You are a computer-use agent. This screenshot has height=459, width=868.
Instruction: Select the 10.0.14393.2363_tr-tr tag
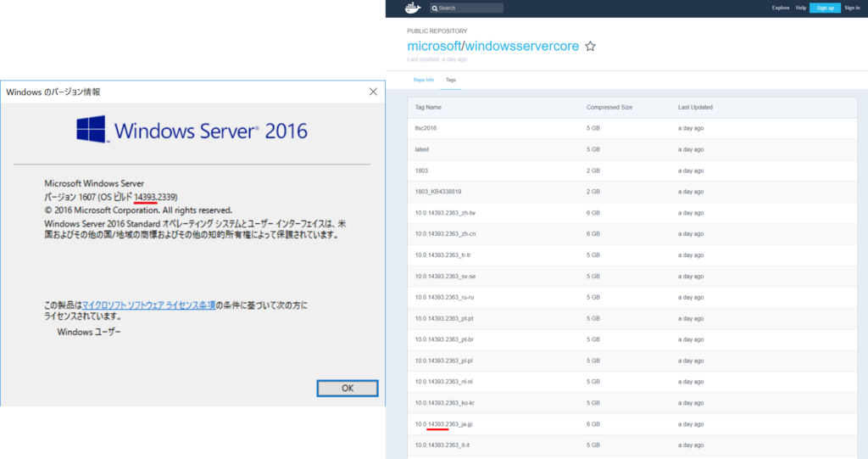point(442,255)
